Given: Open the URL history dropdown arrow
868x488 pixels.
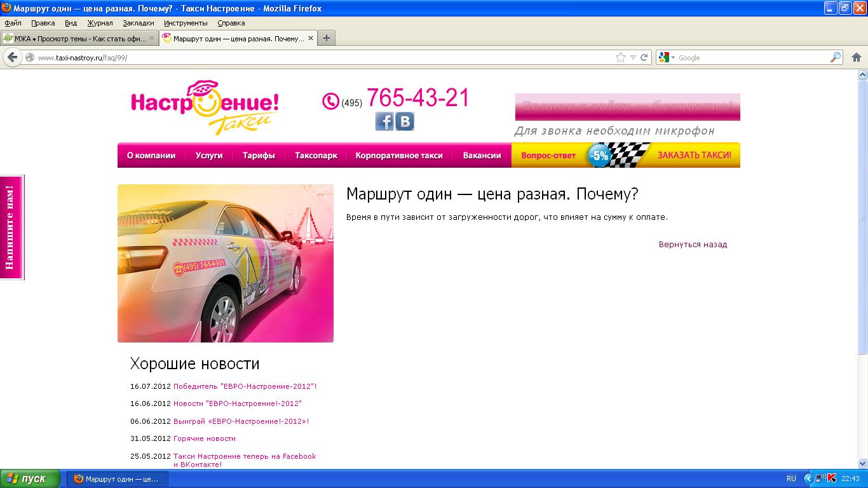Looking at the screenshot, I should pos(633,57).
